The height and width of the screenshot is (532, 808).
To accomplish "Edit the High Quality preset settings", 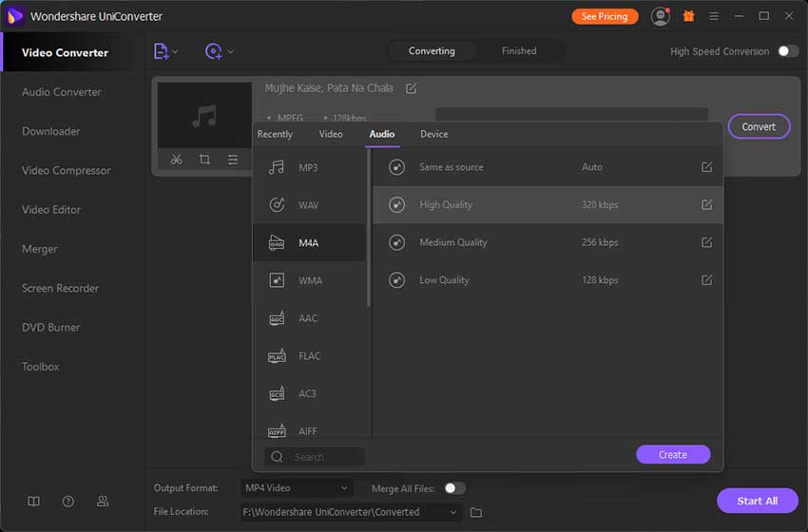I will point(706,204).
